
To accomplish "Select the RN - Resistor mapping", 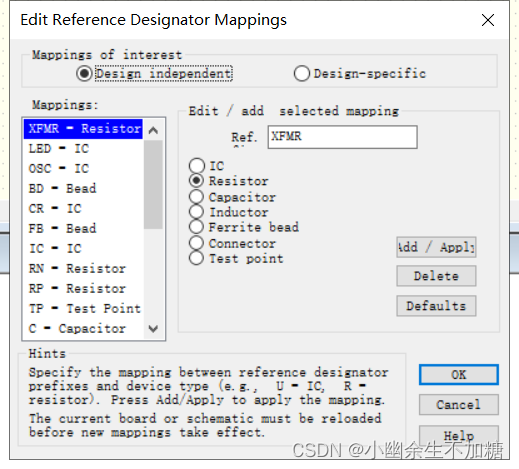I will 83,269.
